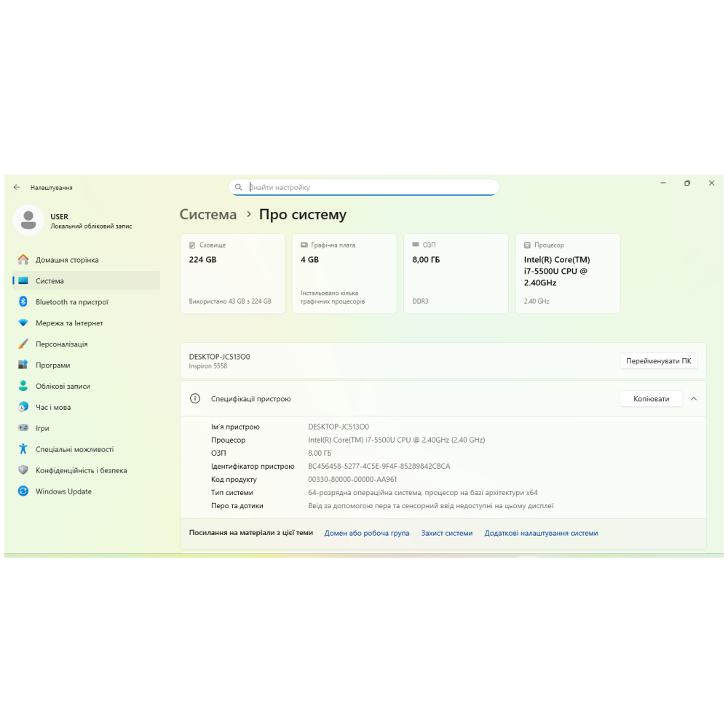Viewport: 728px width, 728px height.
Task: Click the Персоналізація paintbrush icon
Action: coord(23,344)
